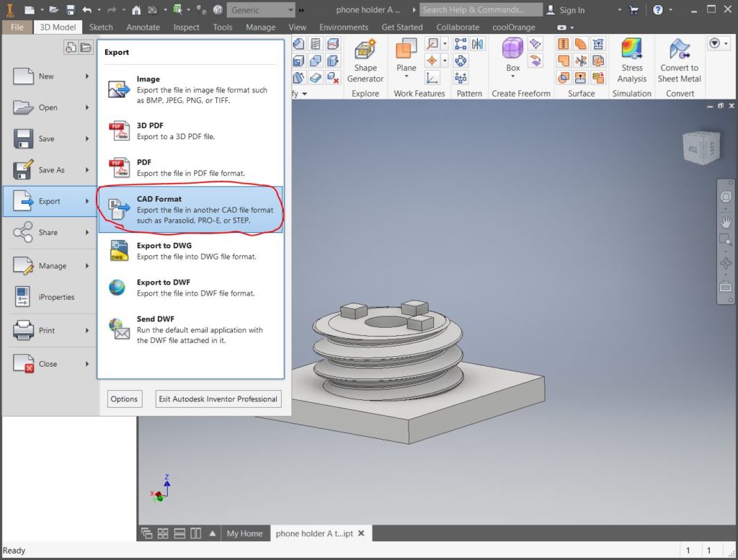Open the View ribbon tab
This screenshot has height=560, width=738.
(x=297, y=27)
